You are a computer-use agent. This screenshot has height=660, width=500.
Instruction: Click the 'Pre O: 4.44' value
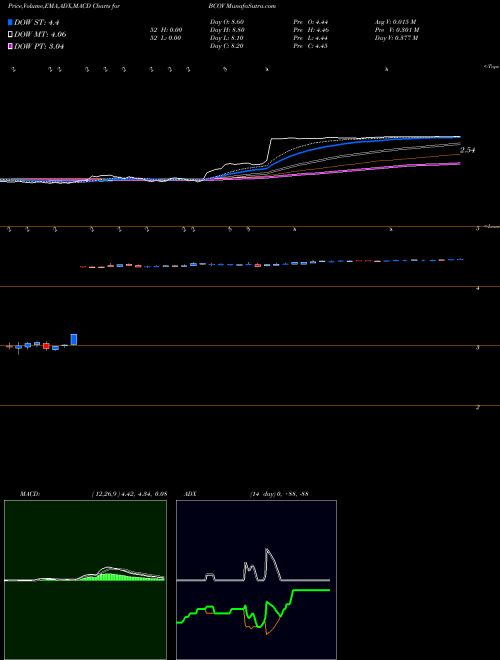point(311,22)
